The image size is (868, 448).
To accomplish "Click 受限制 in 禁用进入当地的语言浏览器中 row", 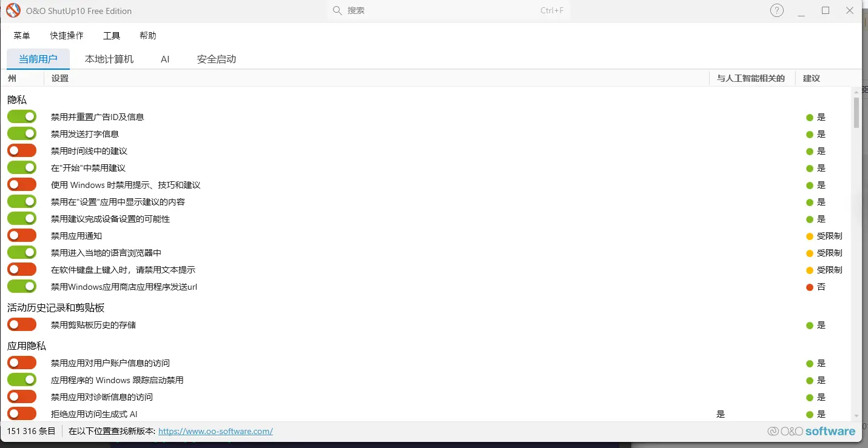I will pyautogui.click(x=829, y=253).
